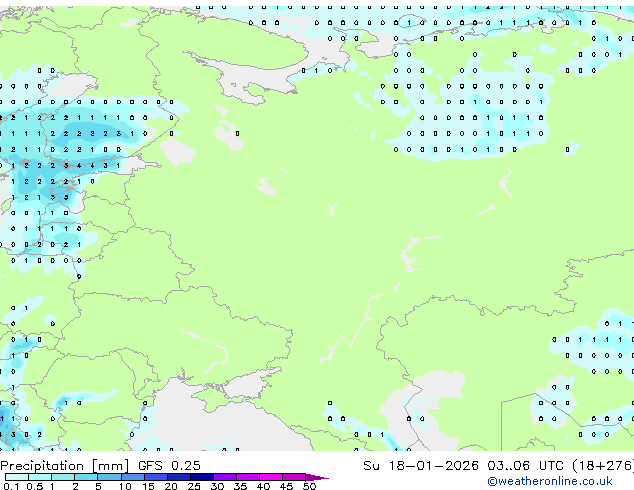634x490 pixels.
Task: Pick the 45–50 mm legend swatch
Action: pyautogui.click(x=294, y=477)
